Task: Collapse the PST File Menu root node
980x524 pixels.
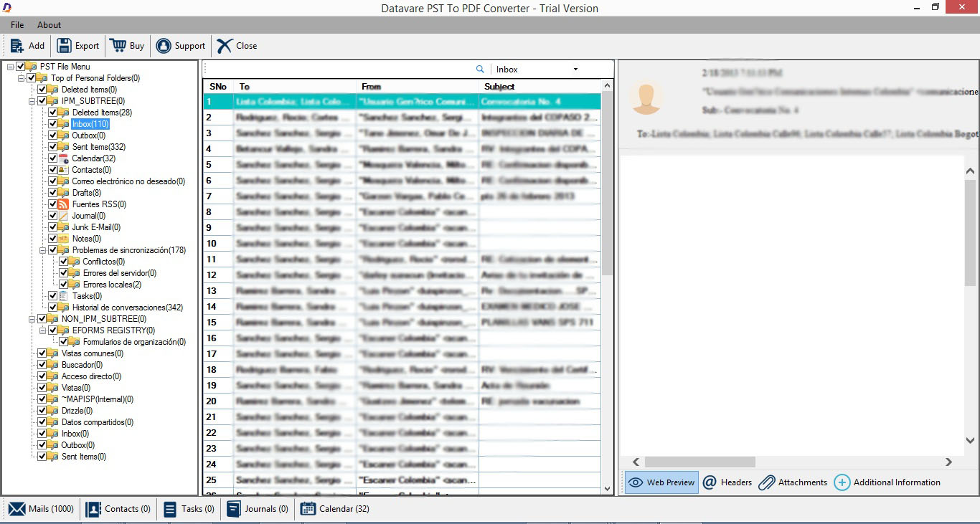Action: 10,67
